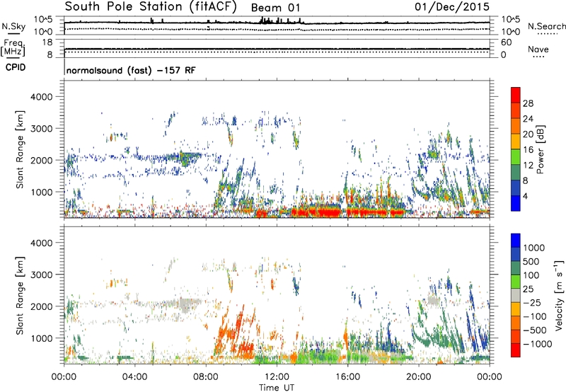Click bright blue top segment of velocity colorbar
This screenshot has width=566, height=392.
click(516, 241)
